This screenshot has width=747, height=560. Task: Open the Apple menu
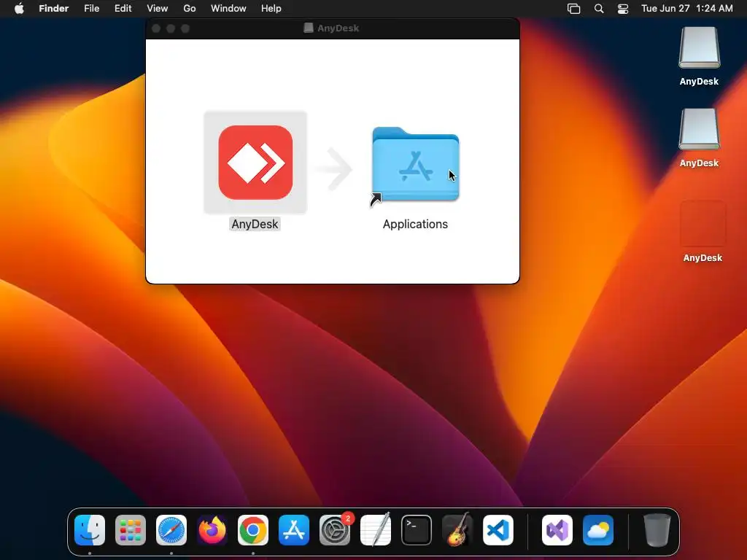[x=19, y=9]
